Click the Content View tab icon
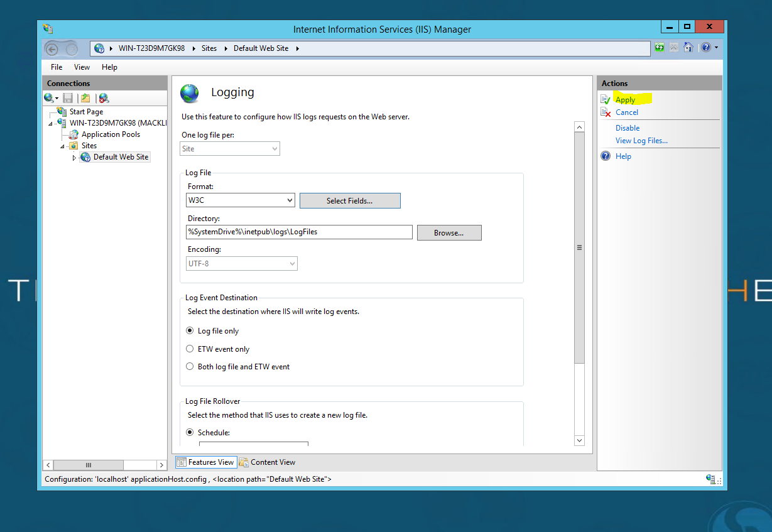This screenshot has height=532, width=772. pyautogui.click(x=244, y=462)
